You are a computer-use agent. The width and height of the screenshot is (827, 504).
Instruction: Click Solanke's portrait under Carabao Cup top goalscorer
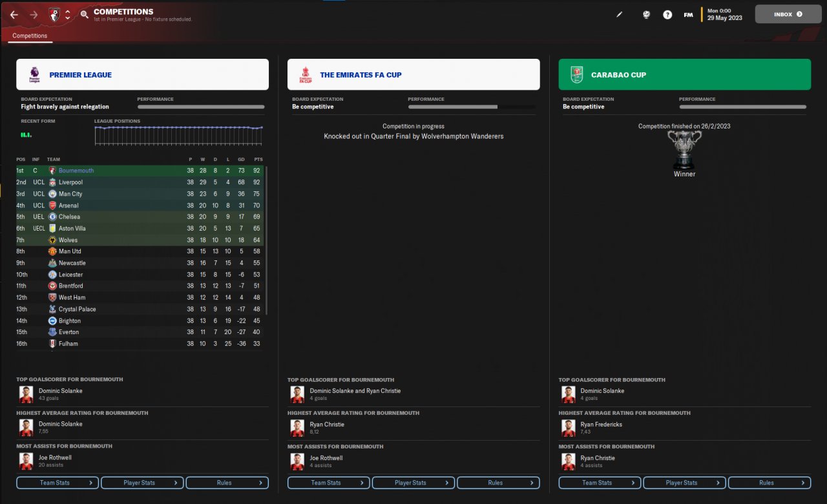click(x=569, y=394)
